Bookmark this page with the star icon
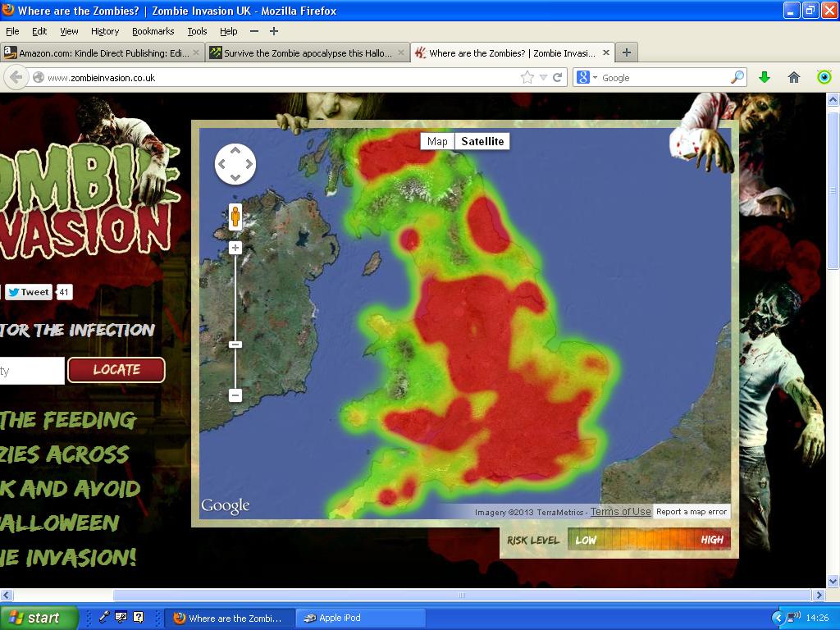Image resolution: width=840 pixels, height=630 pixels. coord(527,77)
